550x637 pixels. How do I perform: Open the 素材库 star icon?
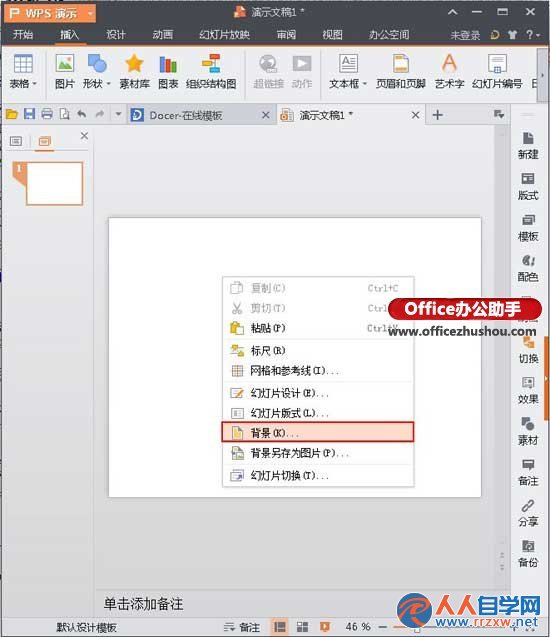pos(134,72)
